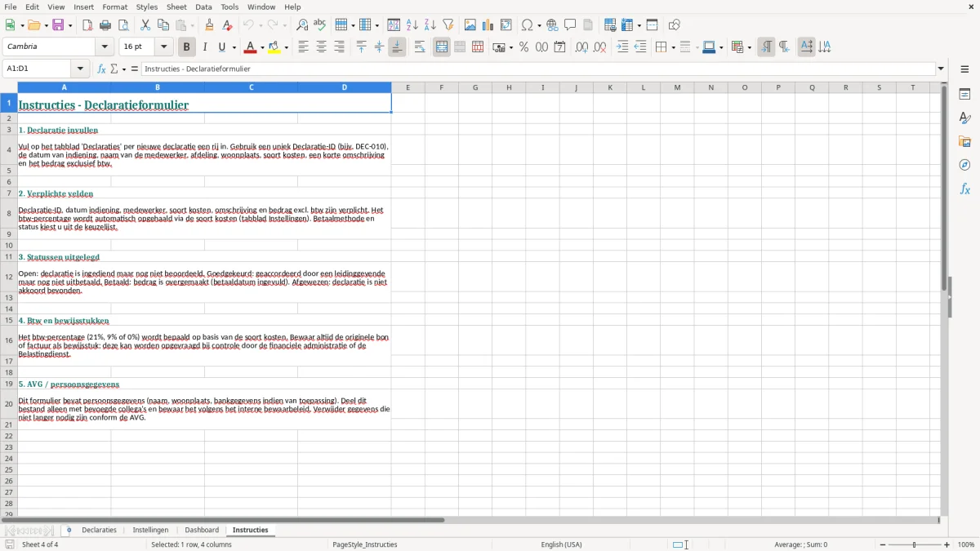Switch to the Instellingen sheet tab
Viewport: 980px width, 551px height.
[150, 531]
